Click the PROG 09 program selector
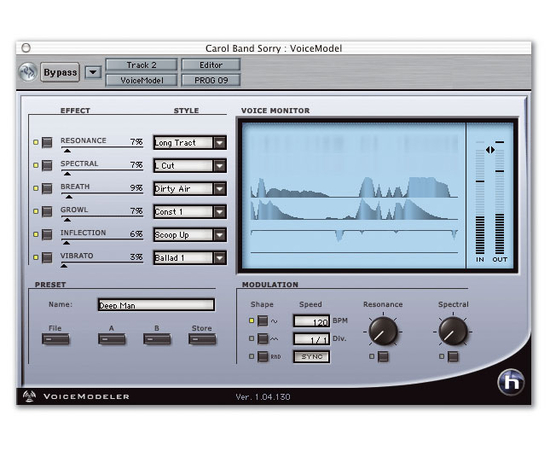The image size is (550, 450). (x=211, y=80)
